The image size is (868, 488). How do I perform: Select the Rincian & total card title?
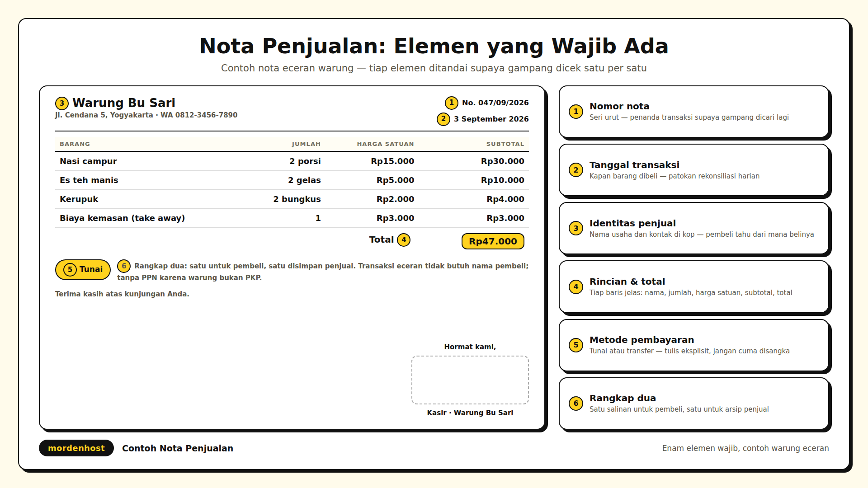pos(627,282)
